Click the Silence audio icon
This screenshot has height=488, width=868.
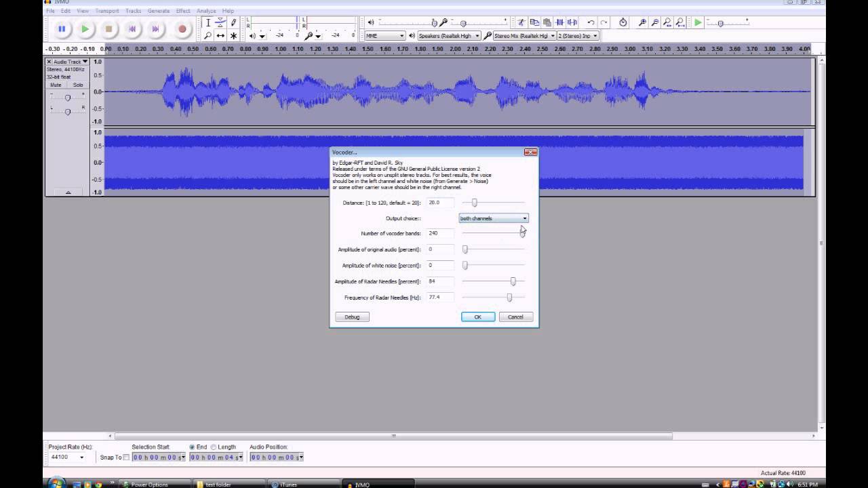(572, 22)
